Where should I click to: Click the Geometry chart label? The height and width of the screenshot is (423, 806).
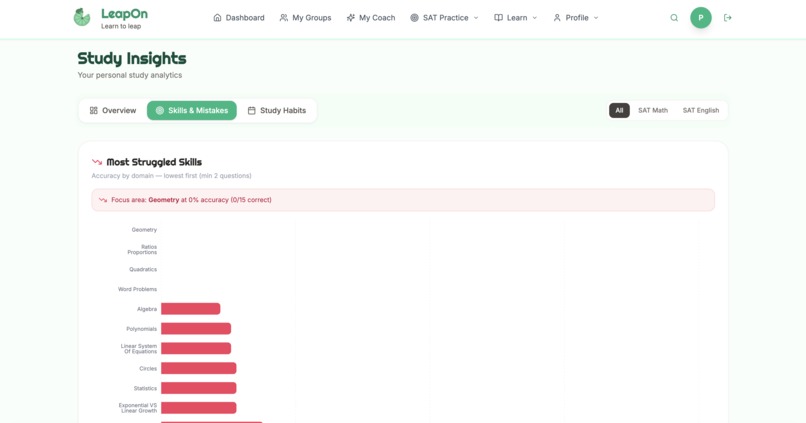pyautogui.click(x=144, y=230)
